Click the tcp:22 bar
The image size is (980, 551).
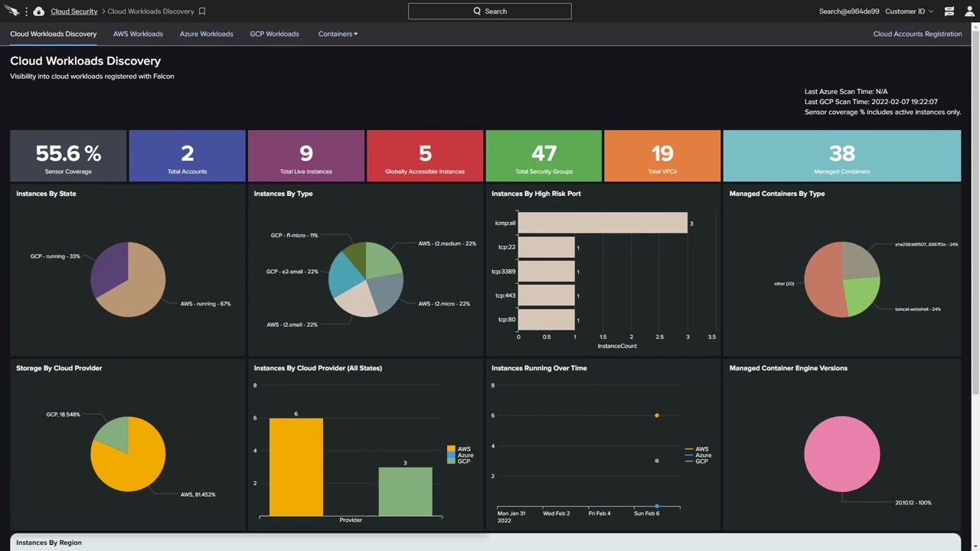click(x=547, y=247)
